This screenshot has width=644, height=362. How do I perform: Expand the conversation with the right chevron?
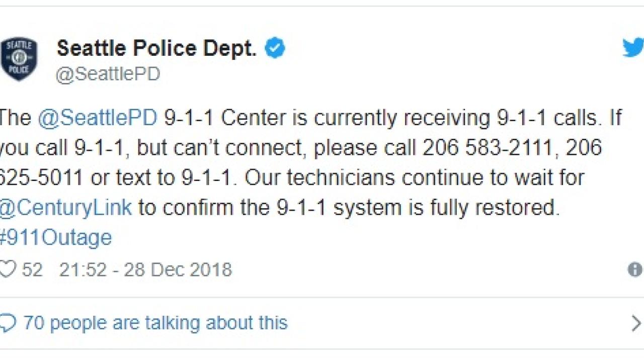pos(636,323)
